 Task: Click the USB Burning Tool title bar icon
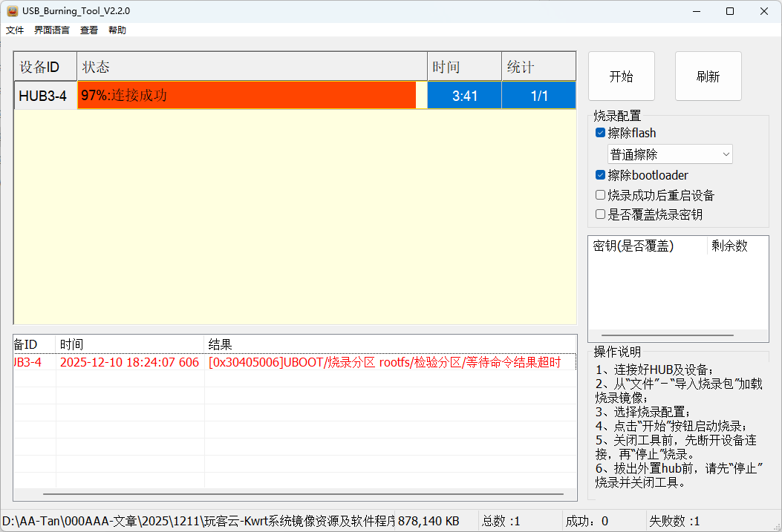[x=12, y=11]
